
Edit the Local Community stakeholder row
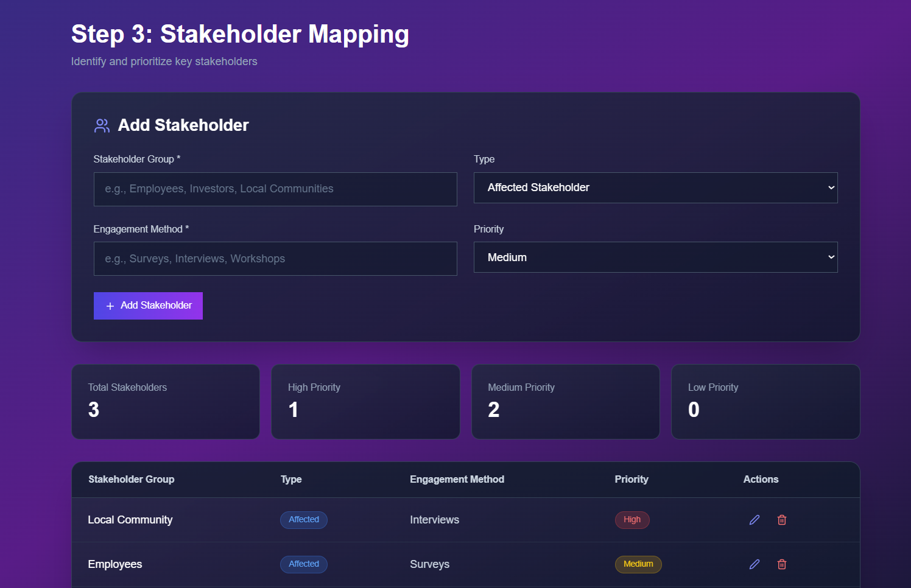pos(754,520)
